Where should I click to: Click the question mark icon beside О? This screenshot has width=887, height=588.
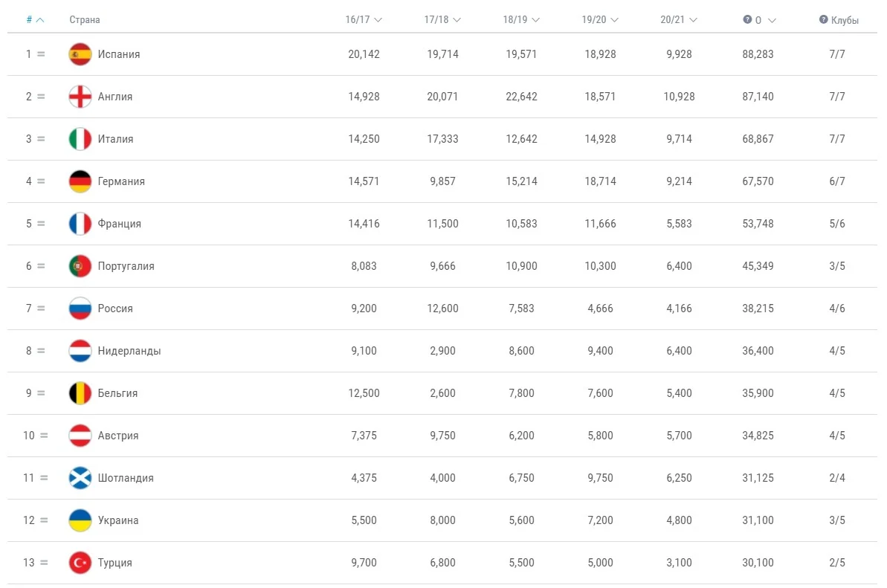pyautogui.click(x=747, y=20)
